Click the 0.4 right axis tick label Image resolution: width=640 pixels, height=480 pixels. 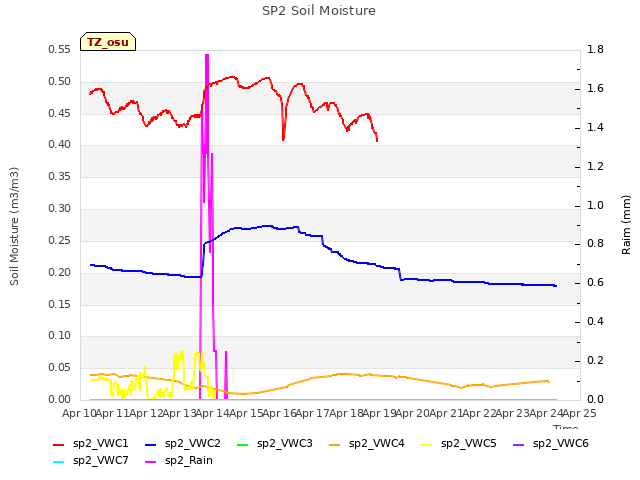[596, 322]
